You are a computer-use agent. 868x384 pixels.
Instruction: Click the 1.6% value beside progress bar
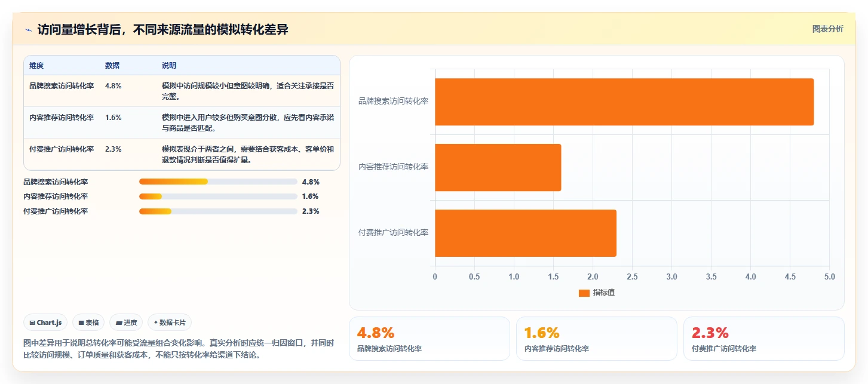click(311, 196)
